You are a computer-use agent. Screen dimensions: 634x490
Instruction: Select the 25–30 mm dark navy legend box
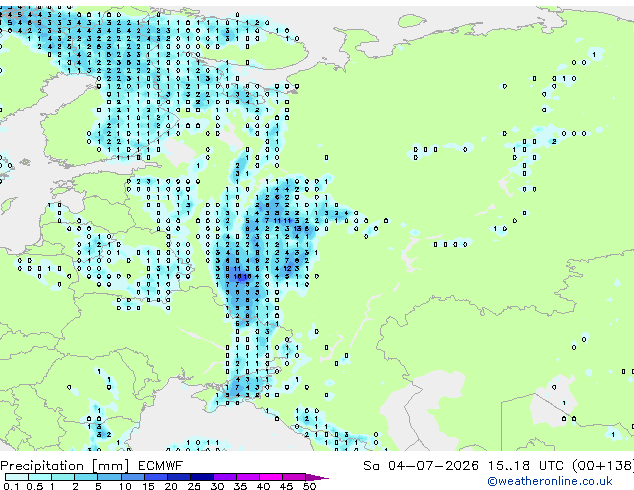point(202,477)
